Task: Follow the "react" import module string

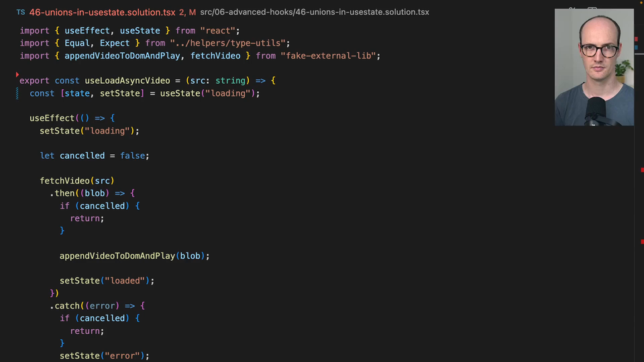Action: (219, 31)
